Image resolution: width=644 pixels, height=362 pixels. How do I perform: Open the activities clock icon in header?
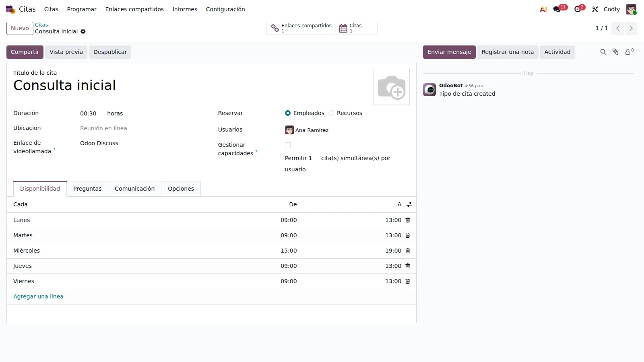[578, 9]
